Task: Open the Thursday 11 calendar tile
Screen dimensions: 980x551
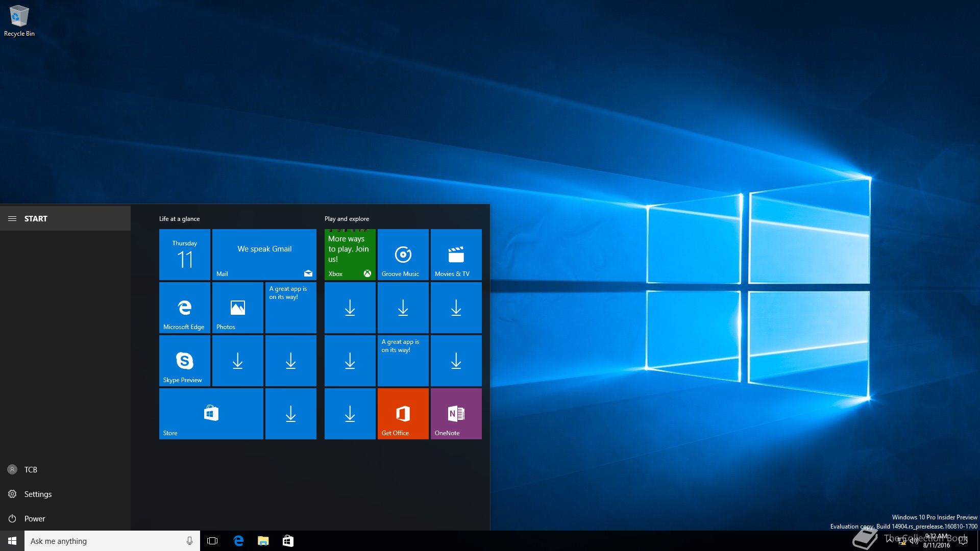Action: click(x=184, y=254)
